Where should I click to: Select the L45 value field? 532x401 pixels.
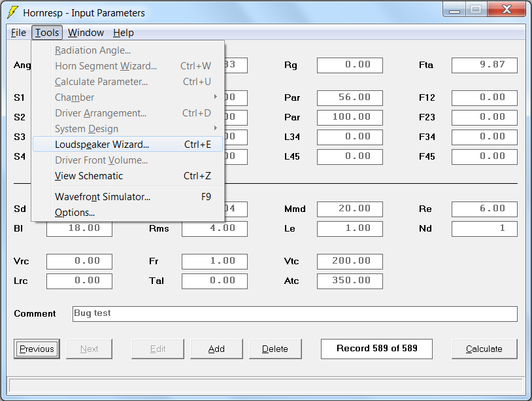tap(350, 157)
